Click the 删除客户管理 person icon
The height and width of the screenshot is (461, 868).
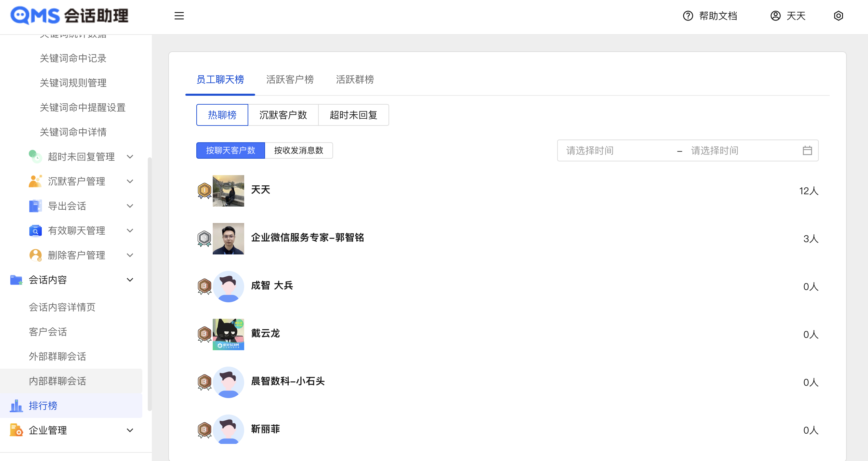[x=35, y=255]
